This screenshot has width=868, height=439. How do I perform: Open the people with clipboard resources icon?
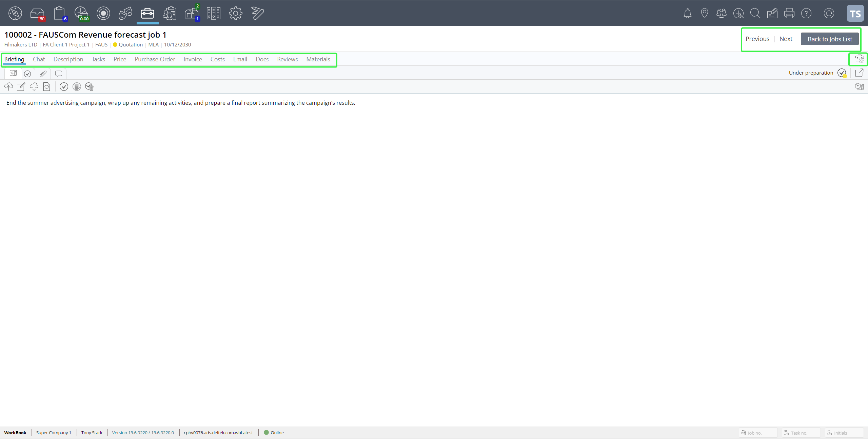(x=170, y=13)
